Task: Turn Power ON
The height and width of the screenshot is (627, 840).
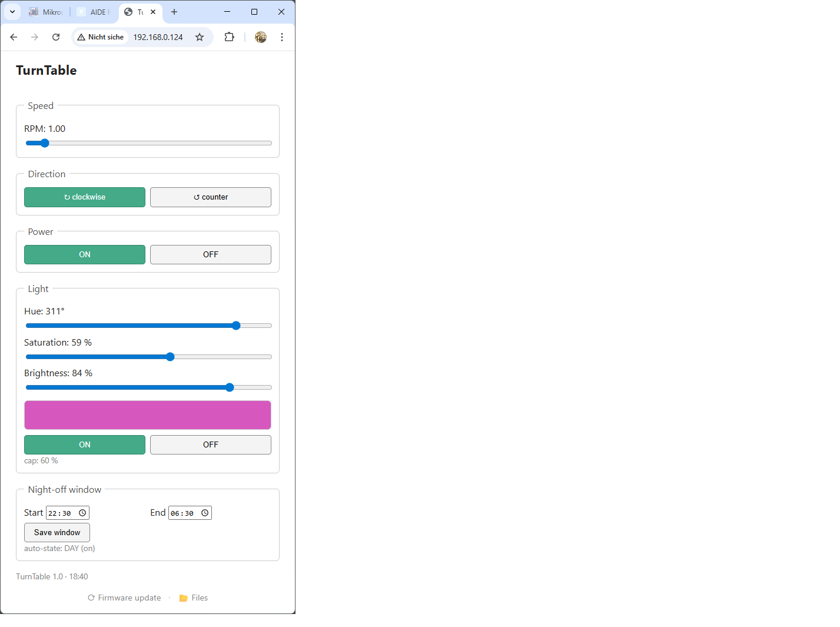Action: [x=85, y=255]
